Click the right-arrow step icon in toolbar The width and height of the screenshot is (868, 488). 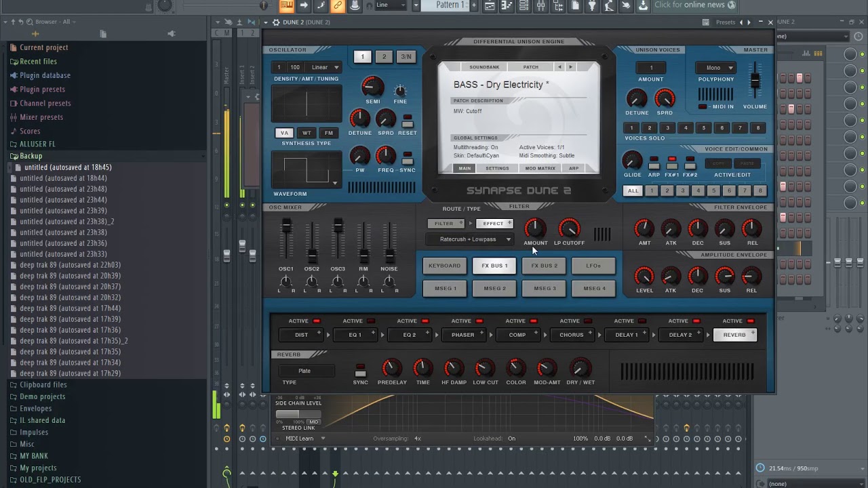click(x=304, y=5)
